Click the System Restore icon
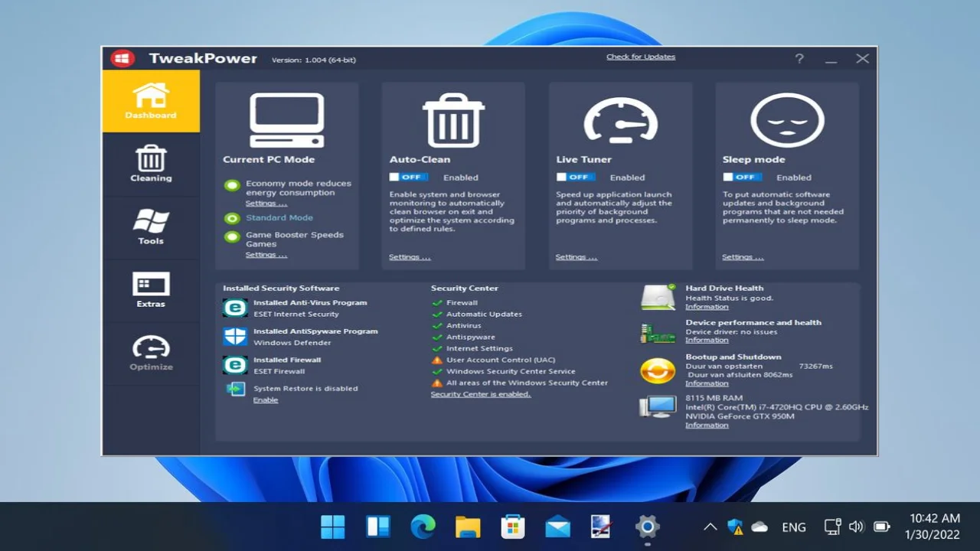This screenshot has width=980, height=551. click(235, 389)
